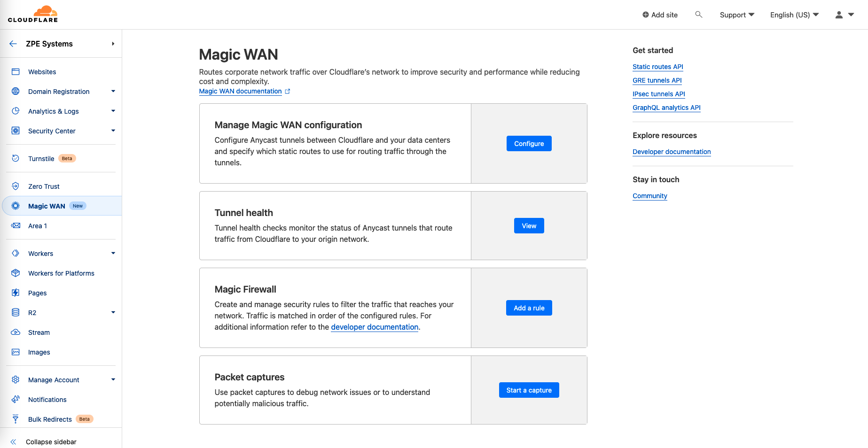Click the Manage Account gear icon

pyautogui.click(x=16, y=380)
